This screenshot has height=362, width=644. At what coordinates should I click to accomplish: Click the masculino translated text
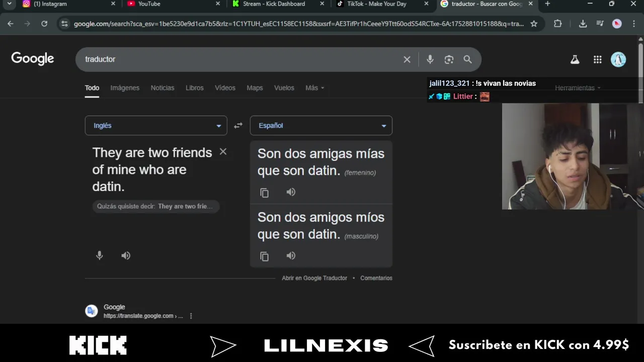[x=321, y=226]
